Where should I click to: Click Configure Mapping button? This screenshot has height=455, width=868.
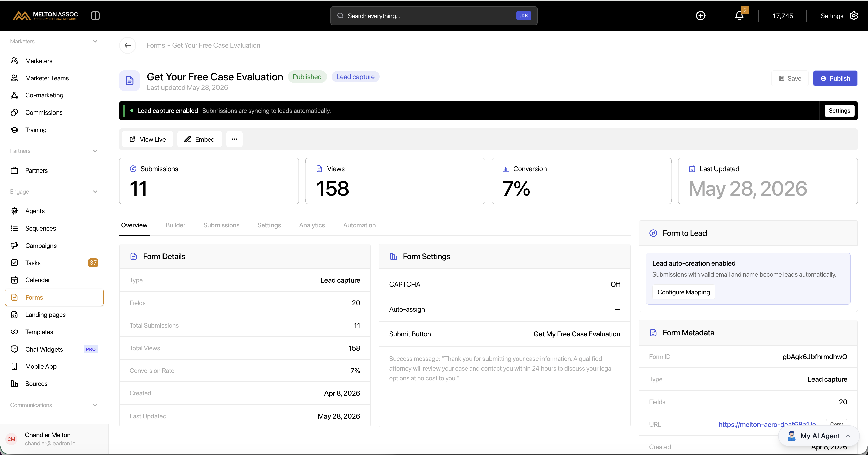point(683,292)
